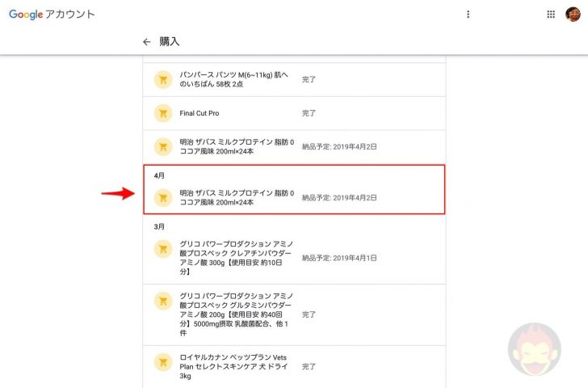The width and height of the screenshot is (588, 388).
Task: Open the Google apps grid
Action: (551, 15)
